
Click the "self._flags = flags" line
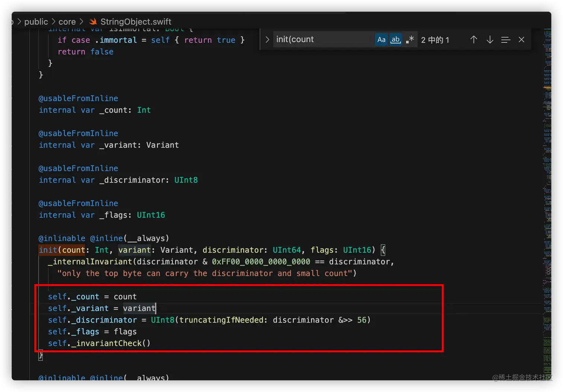click(92, 332)
